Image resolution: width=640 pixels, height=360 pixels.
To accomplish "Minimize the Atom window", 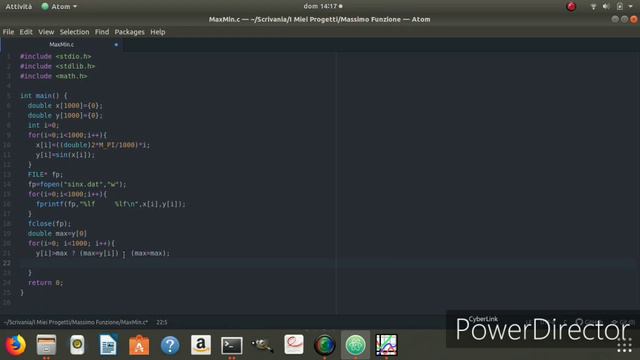I will [x=615, y=19].
